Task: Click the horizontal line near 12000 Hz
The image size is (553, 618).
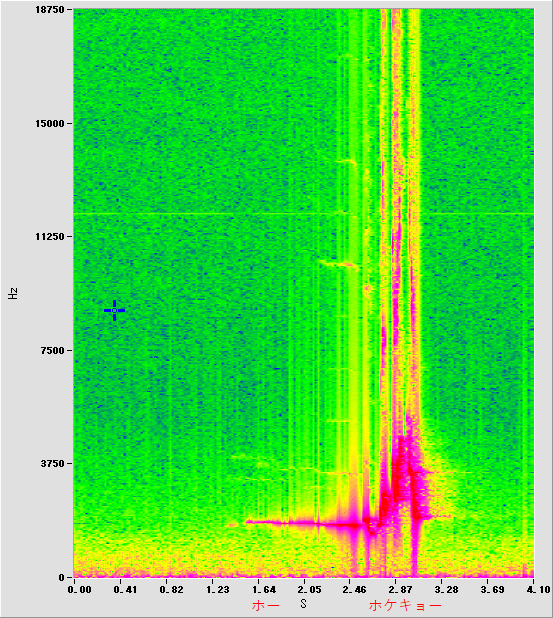Action: pyautogui.click(x=303, y=214)
